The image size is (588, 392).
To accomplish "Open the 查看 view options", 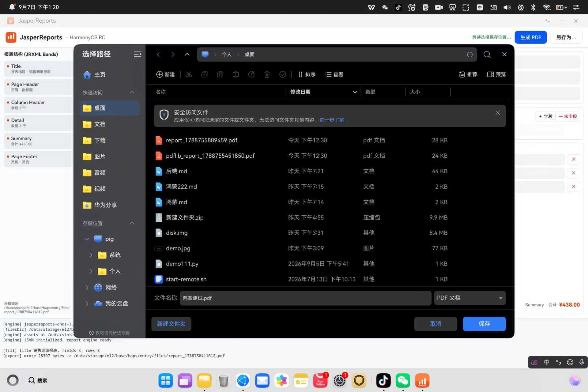I will [x=334, y=74].
